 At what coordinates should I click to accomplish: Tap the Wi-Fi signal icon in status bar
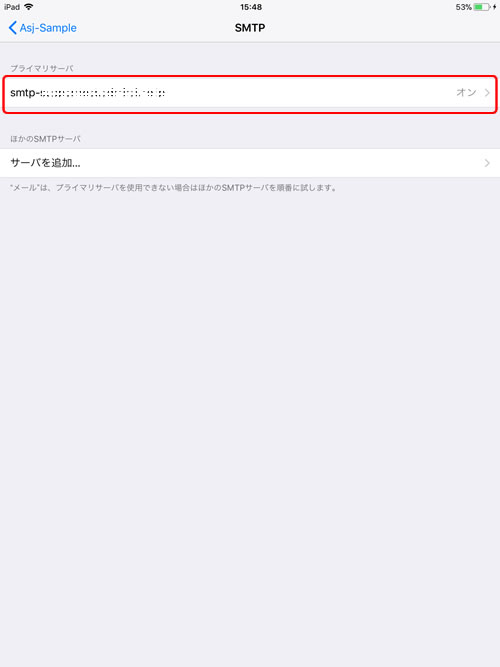point(29,7)
